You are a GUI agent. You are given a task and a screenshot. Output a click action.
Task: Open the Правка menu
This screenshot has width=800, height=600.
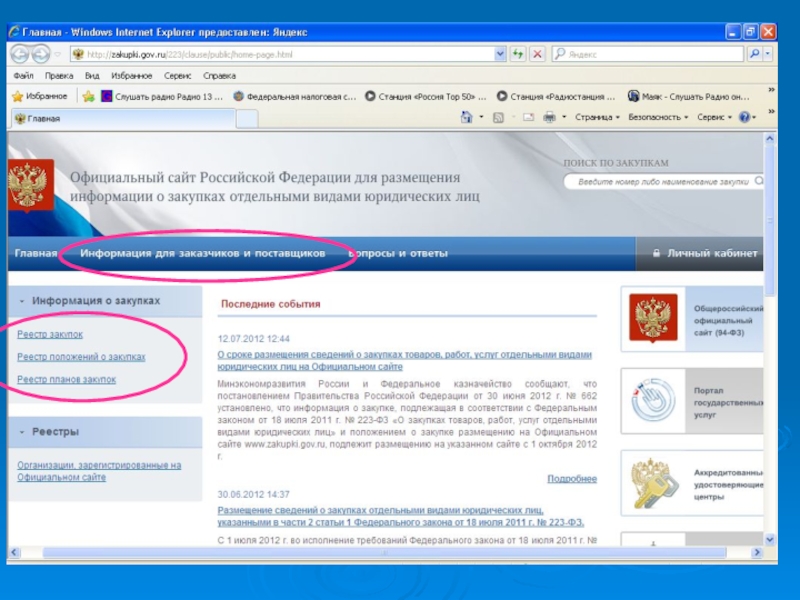(x=59, y=76)
